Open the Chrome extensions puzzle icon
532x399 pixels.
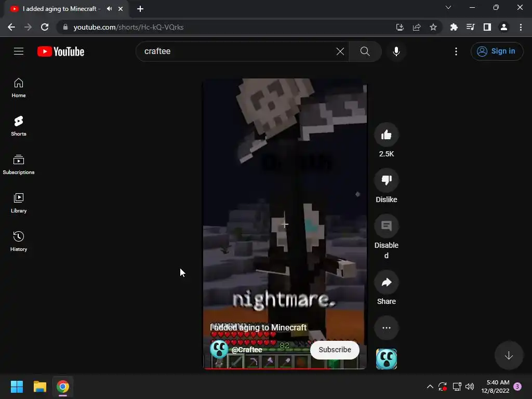[454, 27]
